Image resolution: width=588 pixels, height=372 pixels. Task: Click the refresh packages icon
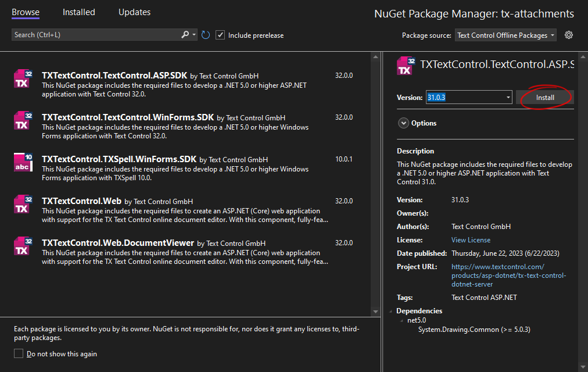pos(206,35)
